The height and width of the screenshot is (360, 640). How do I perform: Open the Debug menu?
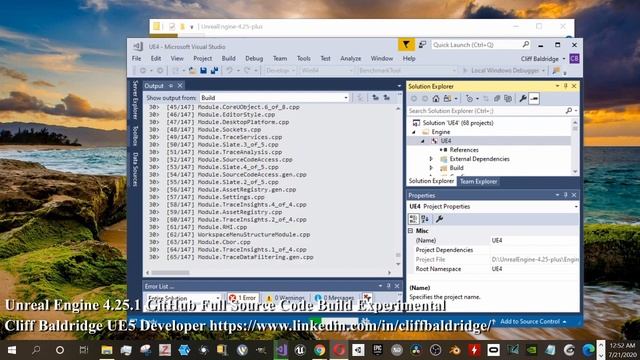pos(254,58)
